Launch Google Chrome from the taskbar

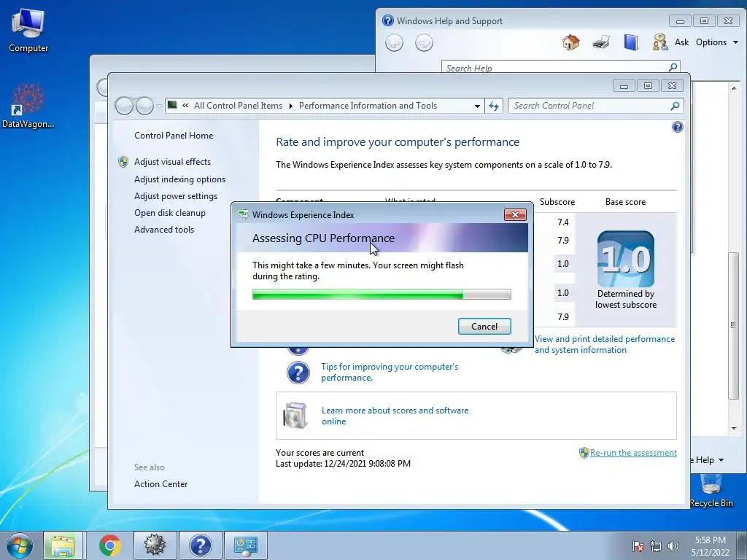[109, 545]
